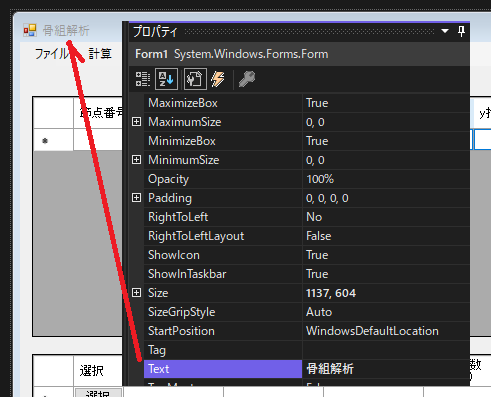
Task: Click the Property Pages wrench icon
Action: 247,79
